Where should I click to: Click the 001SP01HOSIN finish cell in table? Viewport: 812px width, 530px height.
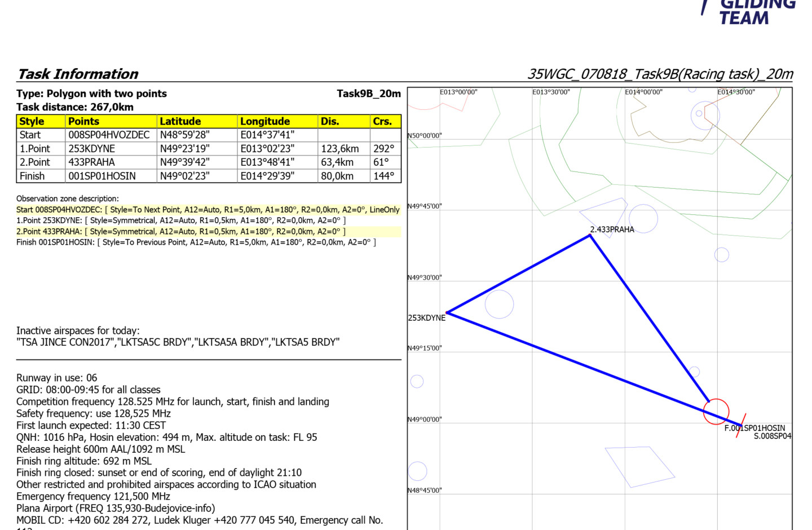click(x=102, y=176)
